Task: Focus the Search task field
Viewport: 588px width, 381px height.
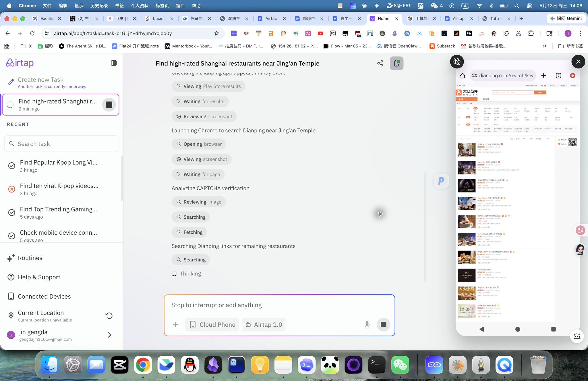Action: pyautogui.click(x=62, y=144)
